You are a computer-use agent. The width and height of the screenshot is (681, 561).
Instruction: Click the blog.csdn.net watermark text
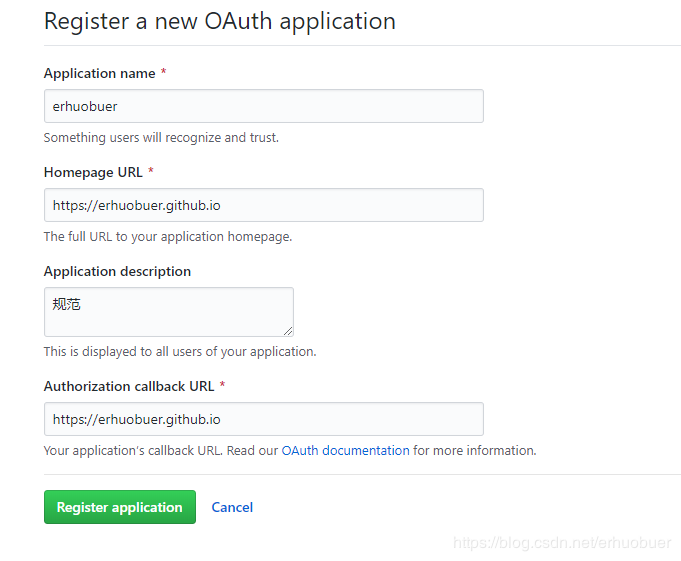562,543
